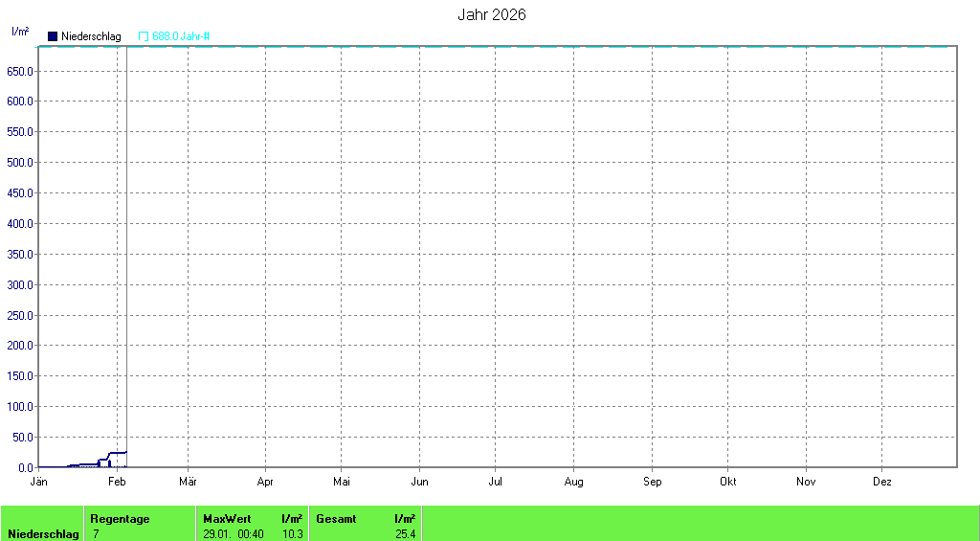Viewport: 980px width, 541px height.
Task: Click the Gesamt column header
Action: click(x=336, y=519)
